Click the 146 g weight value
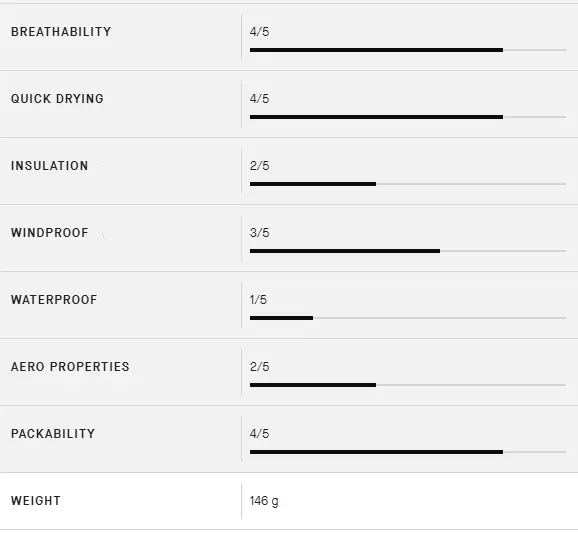 pos(264,501)
